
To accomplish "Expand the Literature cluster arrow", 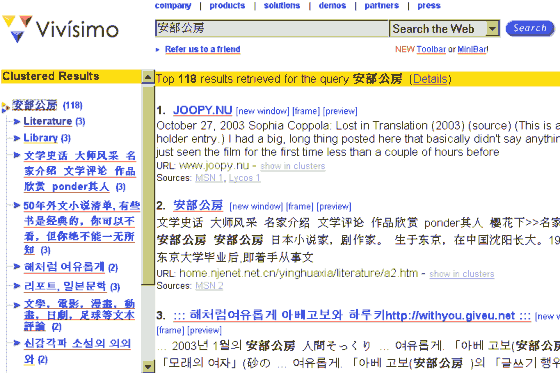I will (x=16, y=121).
